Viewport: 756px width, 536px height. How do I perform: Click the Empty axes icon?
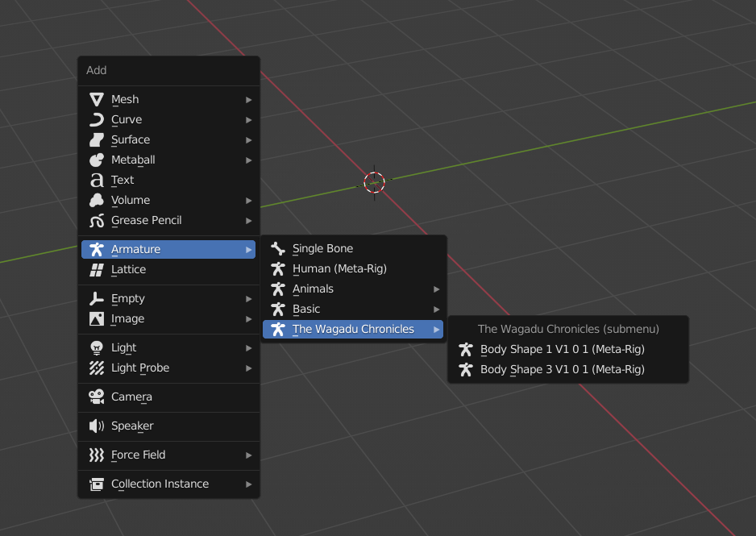point(97,299)
